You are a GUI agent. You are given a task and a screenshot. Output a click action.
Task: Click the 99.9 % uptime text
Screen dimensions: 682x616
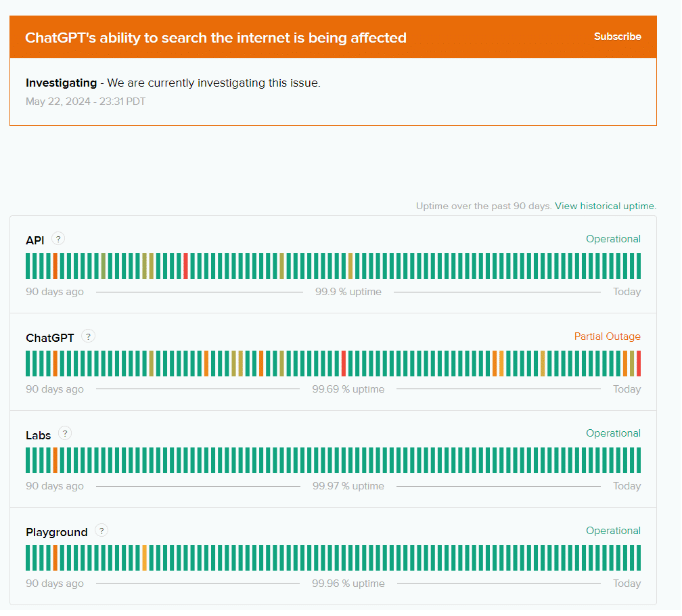click(348, 292)
